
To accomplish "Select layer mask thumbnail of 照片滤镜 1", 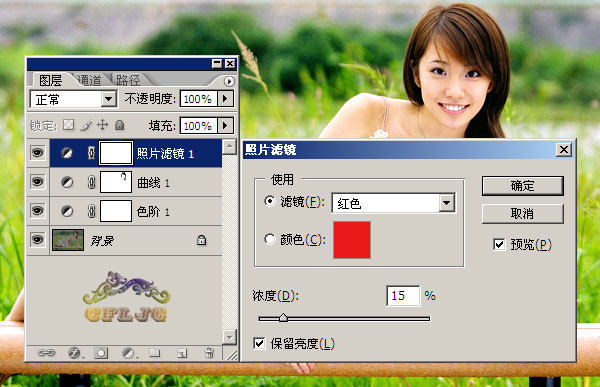I will point(116,153).
